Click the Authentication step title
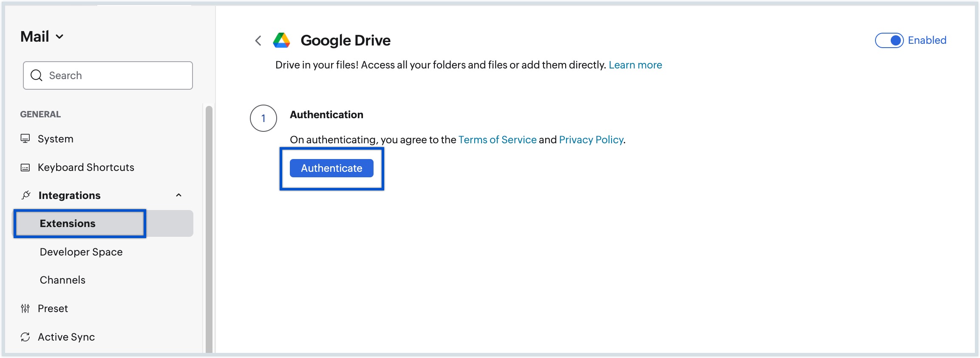Screen dimensions: 980x358 (326, 115)
